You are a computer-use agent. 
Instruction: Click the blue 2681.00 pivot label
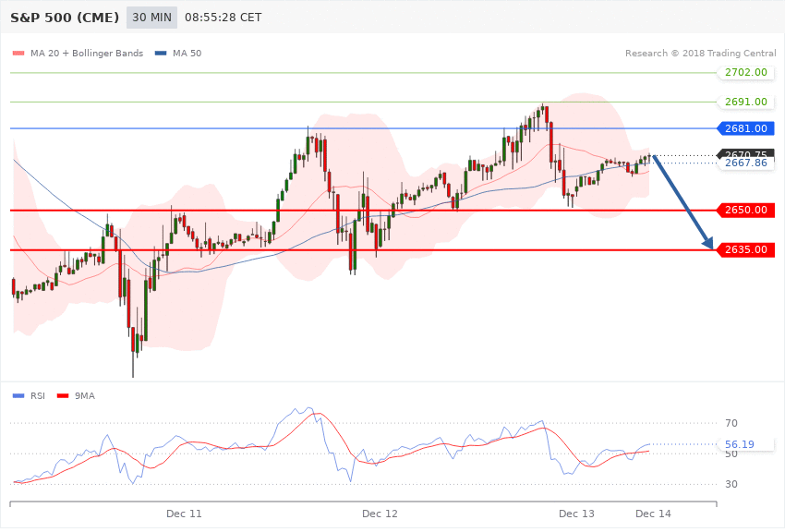(746, 128)
